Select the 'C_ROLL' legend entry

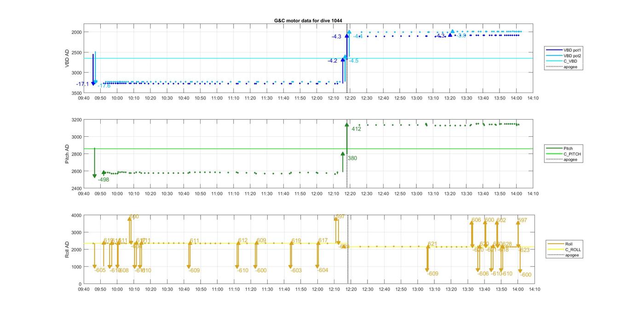(x=573, y=249)
